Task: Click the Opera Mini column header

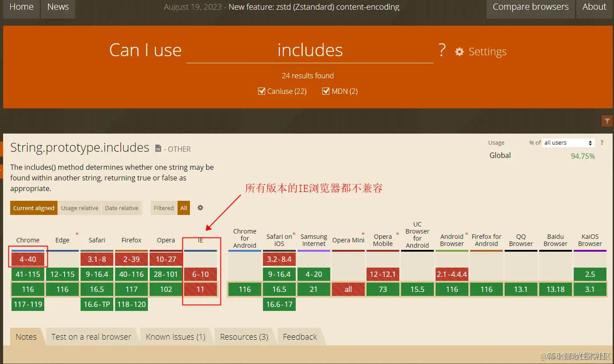Action: pos(348,240)
